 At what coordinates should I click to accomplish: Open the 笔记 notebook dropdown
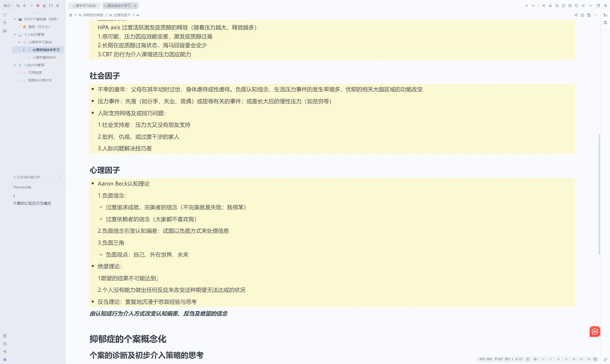click(8, 6)
